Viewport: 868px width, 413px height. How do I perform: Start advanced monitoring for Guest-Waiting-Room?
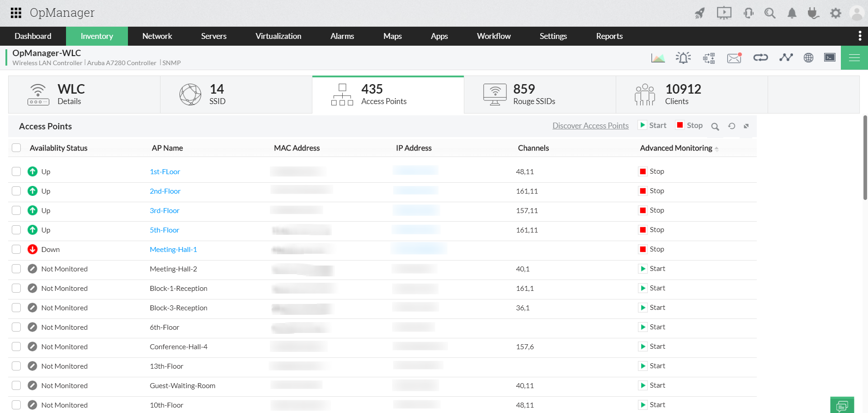click(x=652, y=385)
